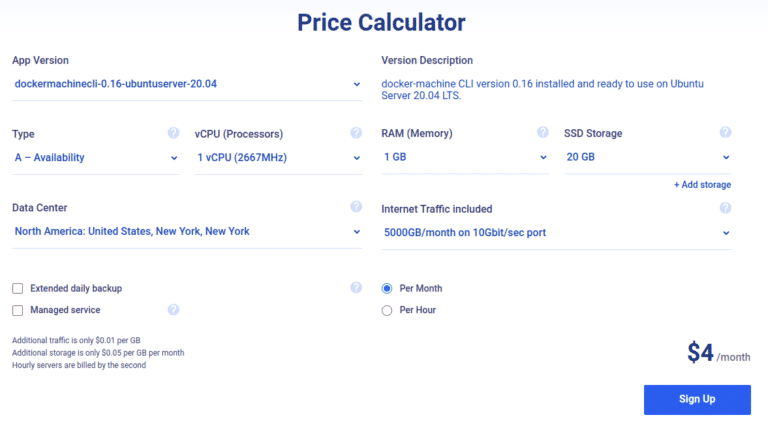Image resolution: width=768 pixels, height=428 pixels.
Task: Click the RAM (Memory) help icon
Action: (x=542, y=133)
